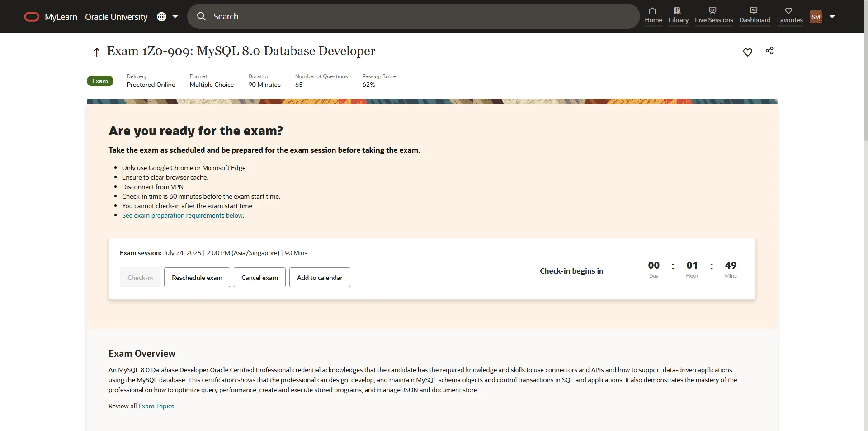The height and width of the screenshot is (431, 868).
Task: Open Favorites in top navigation
Action: pyautogui.click(x=790, y=15)
